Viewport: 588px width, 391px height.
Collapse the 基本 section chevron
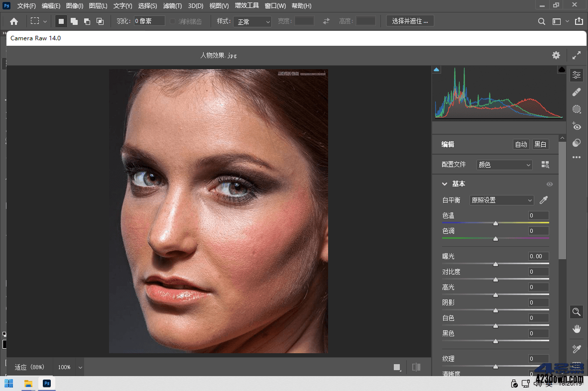point(444,184)
